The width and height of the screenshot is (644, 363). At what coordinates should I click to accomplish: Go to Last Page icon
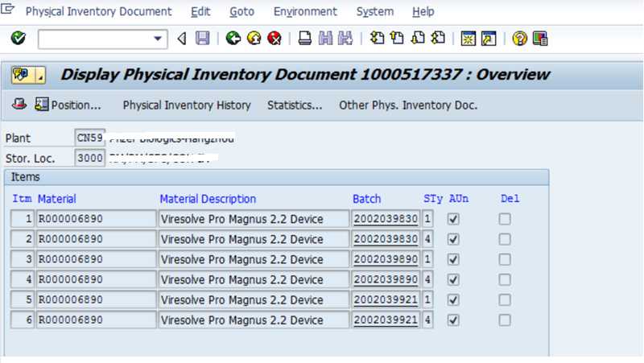[x=438, y=38]
